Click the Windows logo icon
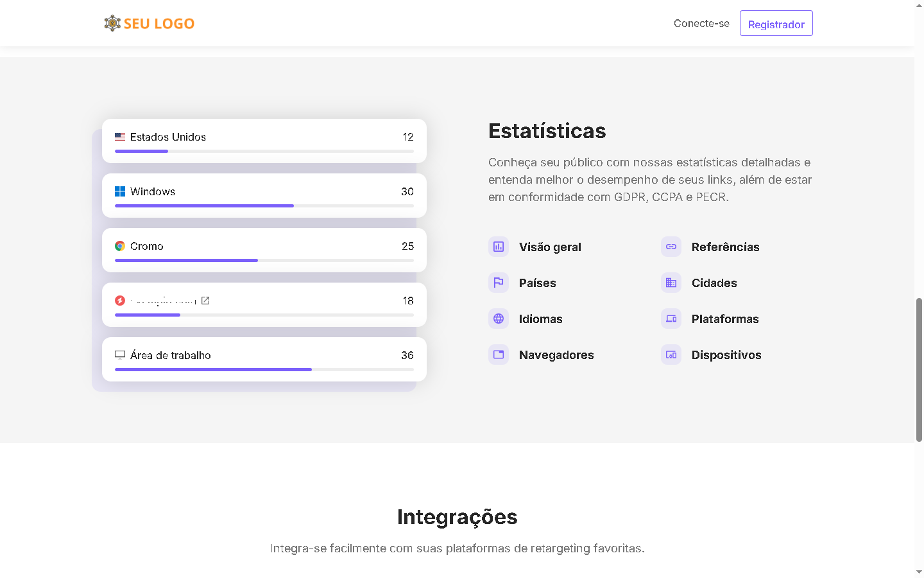The width and height of the screenshot is (924, 578). pos(120,191)
